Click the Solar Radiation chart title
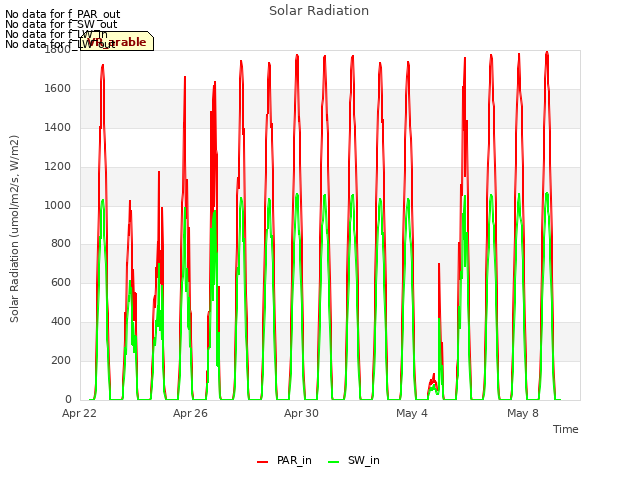Viewport: 640px width, 480px height. click(x=319, y=11)
